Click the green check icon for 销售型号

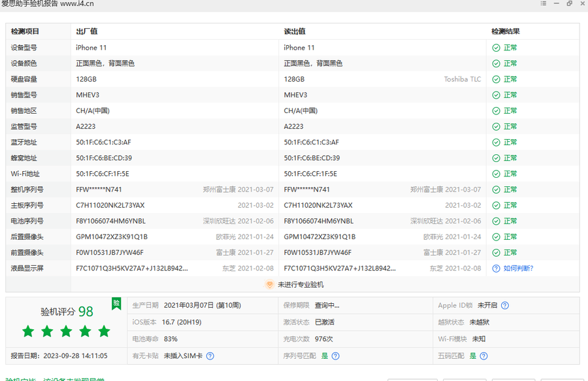coord(496,95)
